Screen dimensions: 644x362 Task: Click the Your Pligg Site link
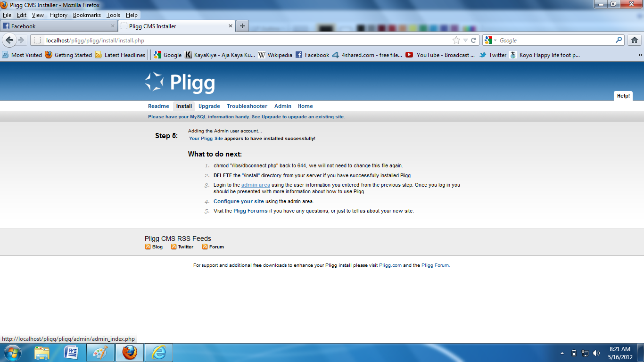[x=206, y=139]
